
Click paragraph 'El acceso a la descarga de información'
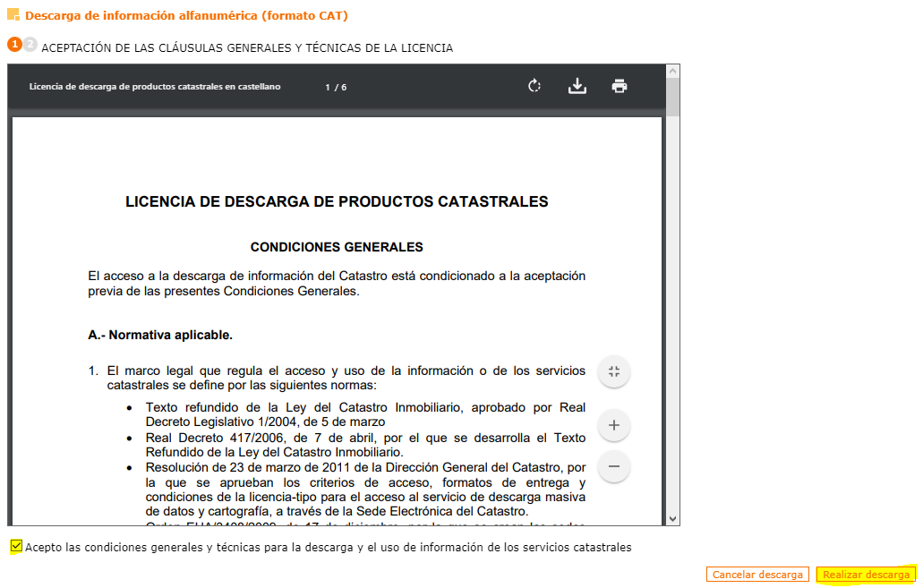click(337, 283)
